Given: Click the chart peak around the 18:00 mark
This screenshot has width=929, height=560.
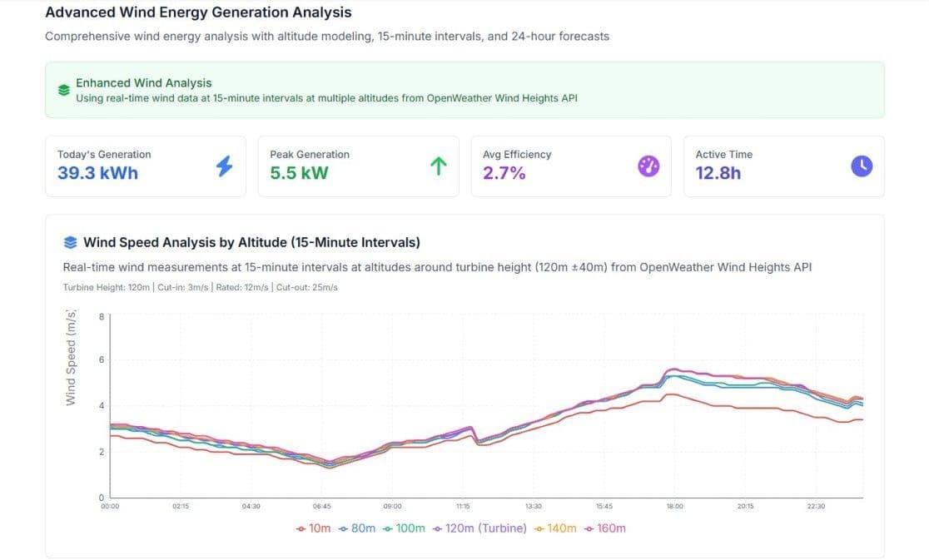Looking at the screenshot, I should (x=673, y=370).
